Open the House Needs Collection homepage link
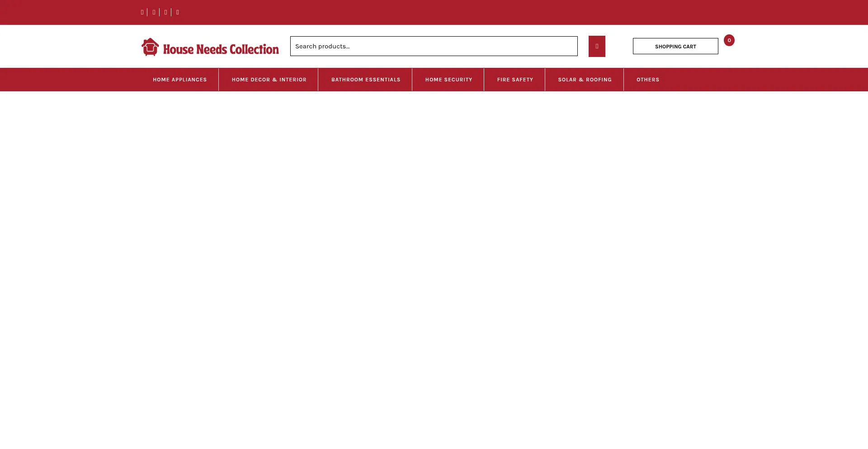868x449 pixels. (x=210, y=47)
